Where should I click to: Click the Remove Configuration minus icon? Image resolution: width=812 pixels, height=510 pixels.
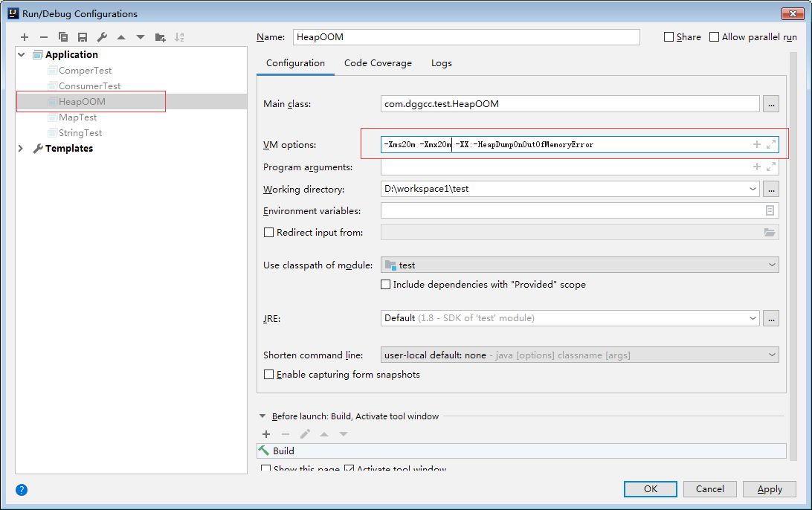click(44, 37)
